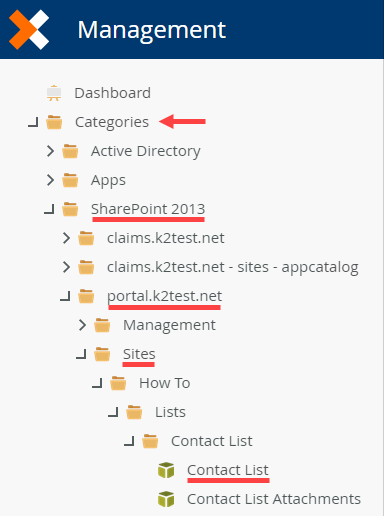Click the Contact List Attachments cube icon
Screen dimensions: 384x516
click(166, 499)
